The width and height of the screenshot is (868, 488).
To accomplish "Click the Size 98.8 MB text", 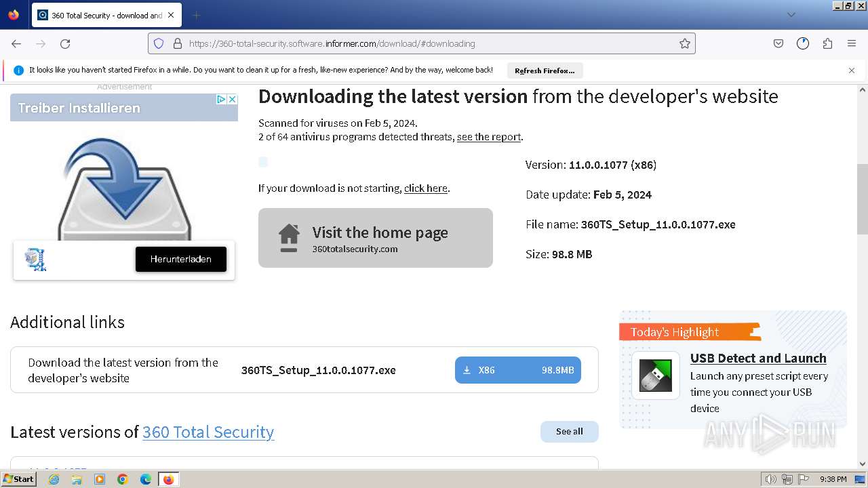I will [x=559, y=254].
